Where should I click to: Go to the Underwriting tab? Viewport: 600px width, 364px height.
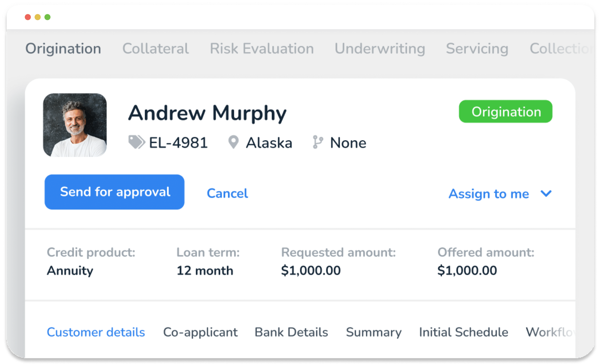click(x=380, y=49)
